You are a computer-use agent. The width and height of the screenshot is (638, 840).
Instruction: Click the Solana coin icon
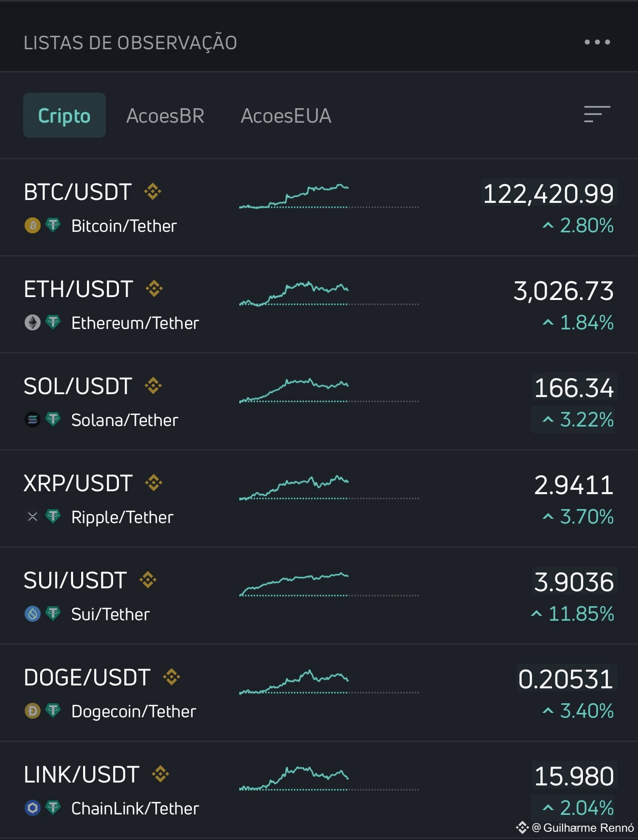tap(32, 420)
